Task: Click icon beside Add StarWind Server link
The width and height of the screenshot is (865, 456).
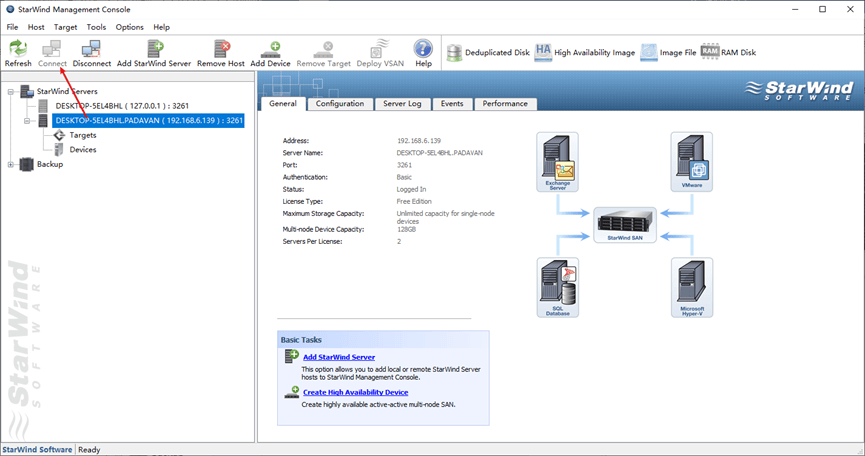Action: 292,356
